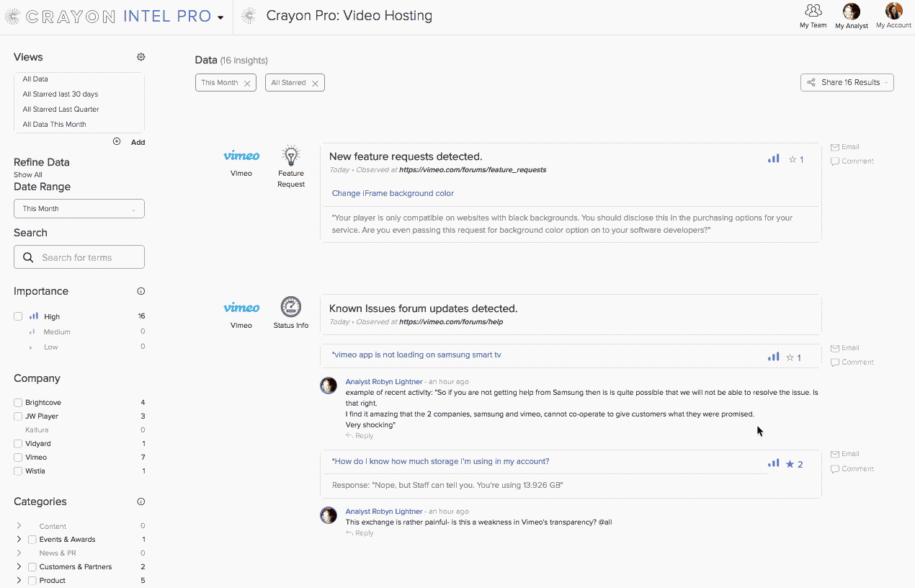This screenshot has height=588, width=915.
Task: Expand the Events & Awards category
Action: tap(19, 539)
